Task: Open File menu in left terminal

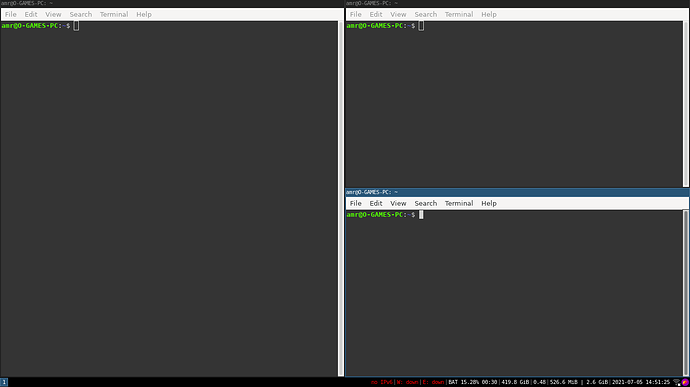Action: point(11,15)
